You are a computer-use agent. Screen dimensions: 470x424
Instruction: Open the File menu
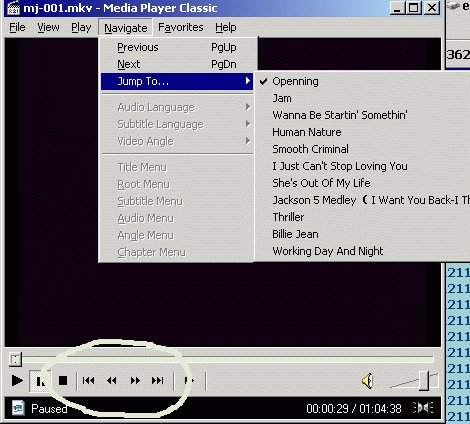[x=17, y=27]
